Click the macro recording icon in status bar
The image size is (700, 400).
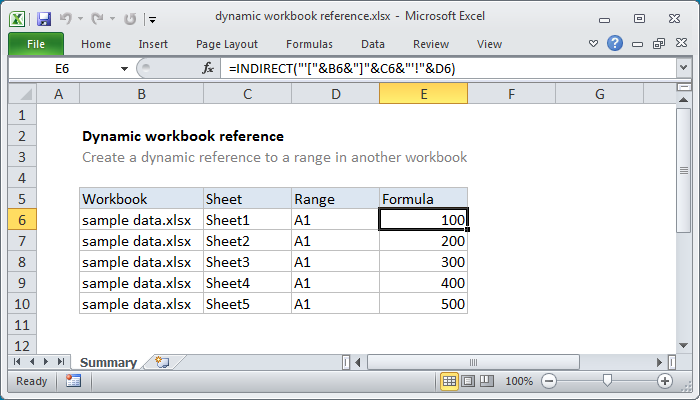73,381
